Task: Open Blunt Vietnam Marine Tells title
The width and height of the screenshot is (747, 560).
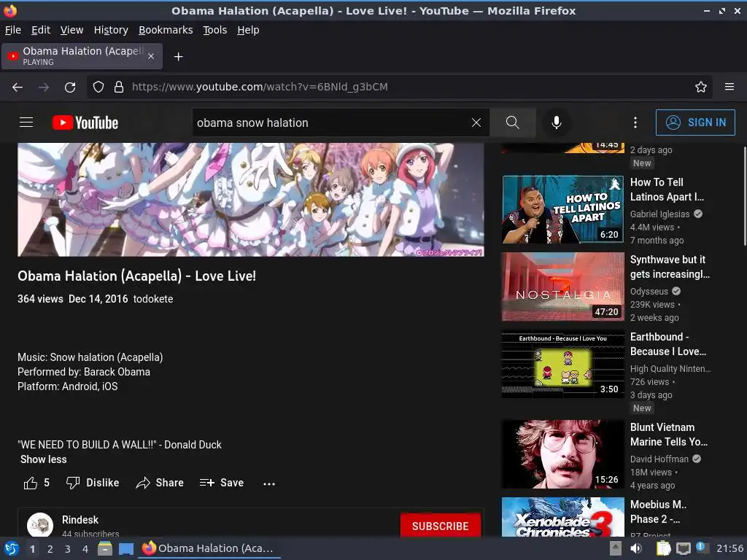Action: tap(669, 435)
